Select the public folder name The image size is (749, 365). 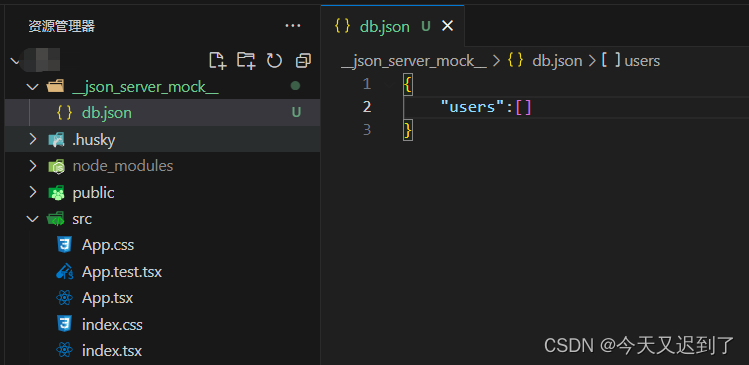(93, 193)
